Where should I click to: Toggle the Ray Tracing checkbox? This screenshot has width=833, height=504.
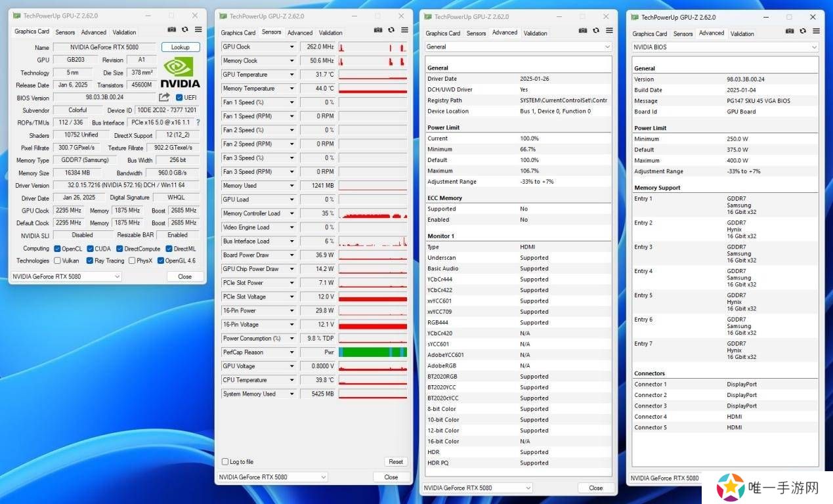click(90, 261)
